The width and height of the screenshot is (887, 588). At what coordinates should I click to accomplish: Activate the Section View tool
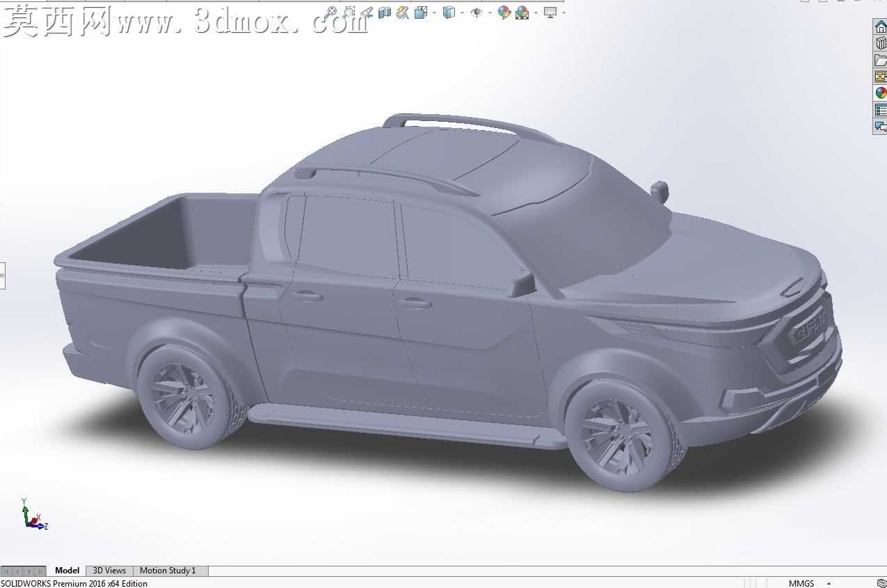coord(385,12)
